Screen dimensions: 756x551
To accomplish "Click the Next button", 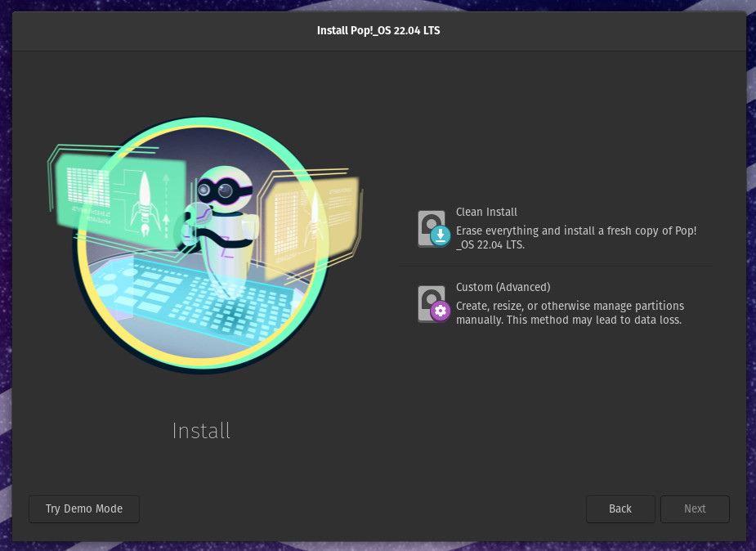I will tap(695, 509).
